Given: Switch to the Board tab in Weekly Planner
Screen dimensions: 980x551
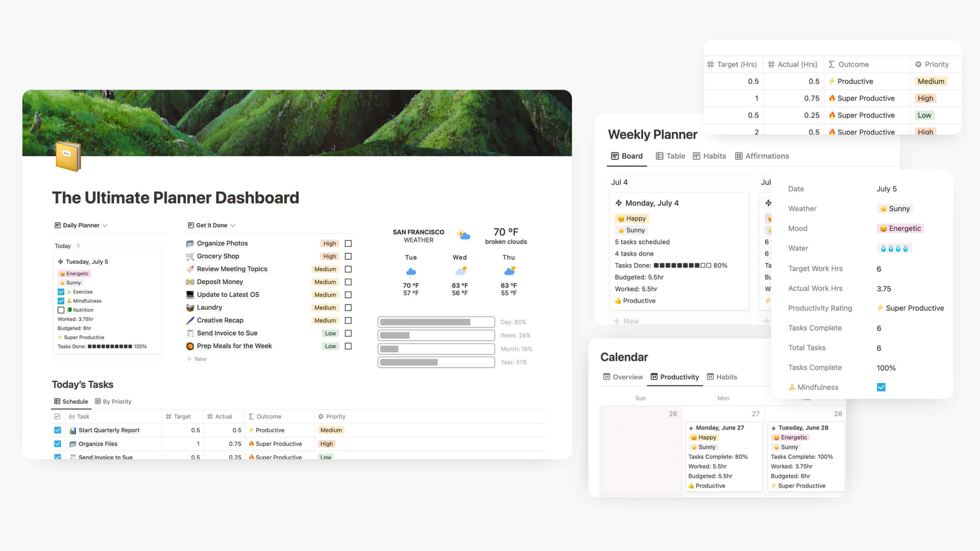Looking at the screenshot, I should tap(627, 155).
